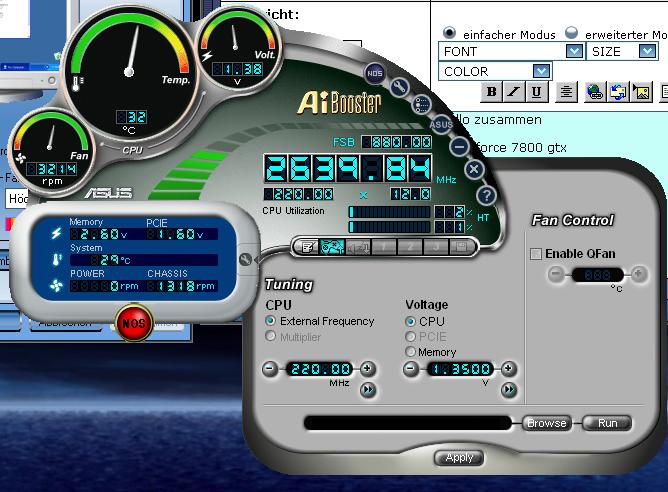Image resolution: width=668 pixels, height=492 pixels.
Task: Open the question mark help icon
Action: 486,195
